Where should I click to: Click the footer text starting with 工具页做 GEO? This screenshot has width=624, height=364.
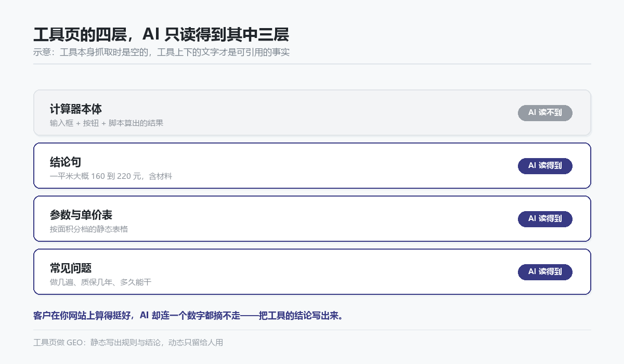click(x=128, y=342)
